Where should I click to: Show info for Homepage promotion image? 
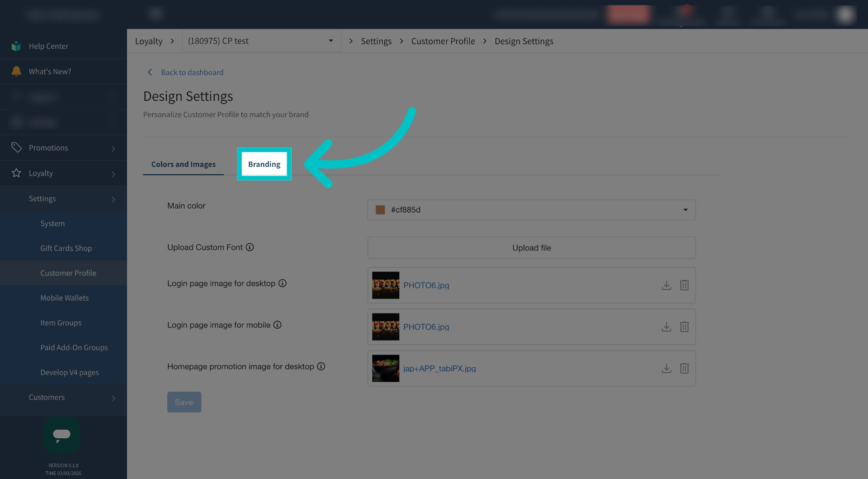pos(321,366)
